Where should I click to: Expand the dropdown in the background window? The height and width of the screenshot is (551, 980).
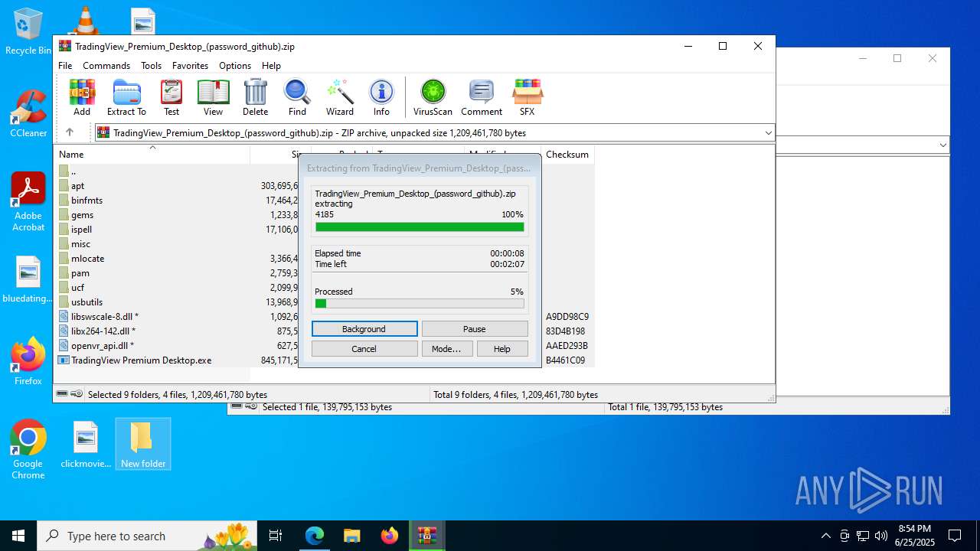click(942, 145)
